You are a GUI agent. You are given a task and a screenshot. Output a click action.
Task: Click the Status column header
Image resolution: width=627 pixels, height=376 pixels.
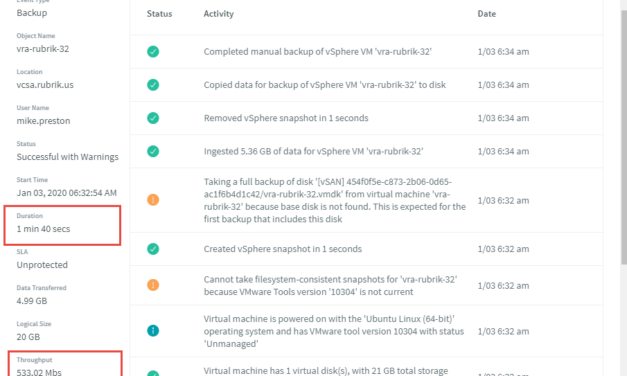[159, 14]
